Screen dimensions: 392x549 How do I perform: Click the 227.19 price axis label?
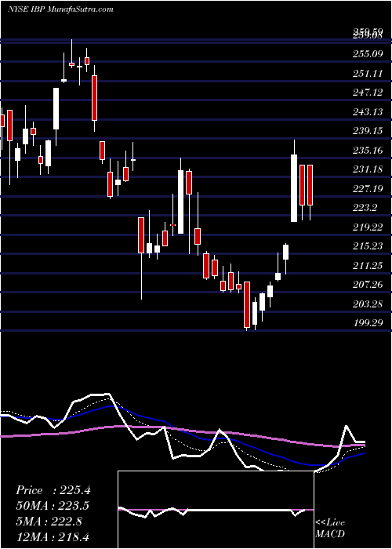(369, 189)
